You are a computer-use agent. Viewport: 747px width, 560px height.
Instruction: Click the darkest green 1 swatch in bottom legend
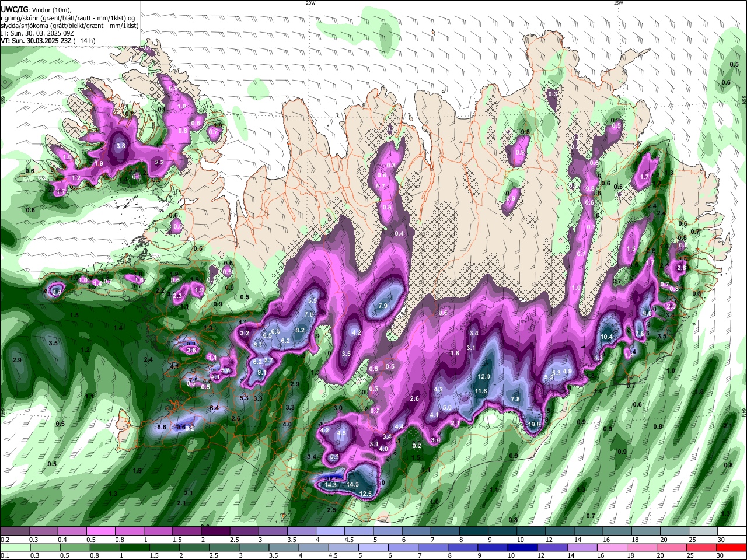point(134,547)
